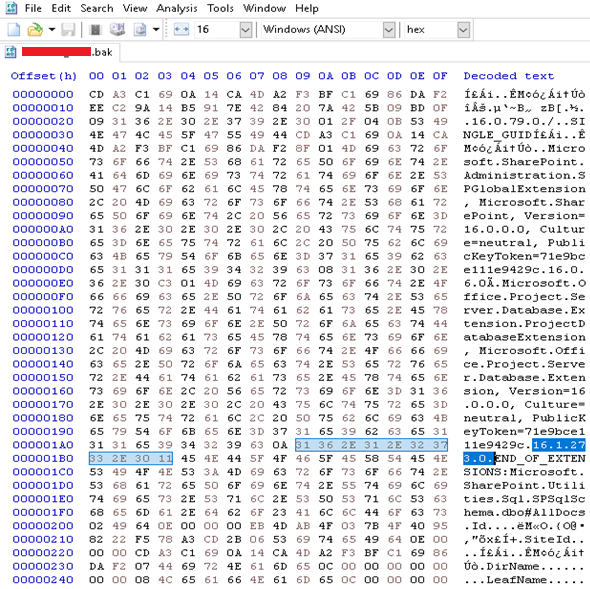
Task: Click decoded text cKeyToken=71e9bc
Action: click(524, 256)
